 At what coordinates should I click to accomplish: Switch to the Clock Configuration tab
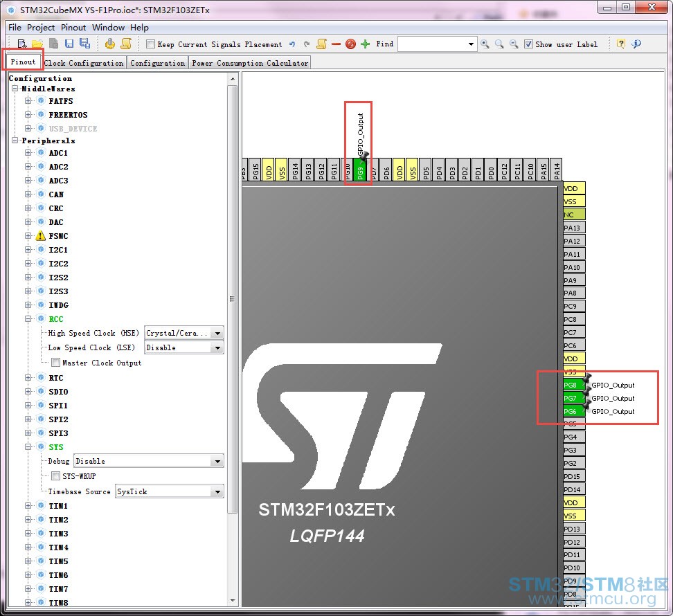84,63
